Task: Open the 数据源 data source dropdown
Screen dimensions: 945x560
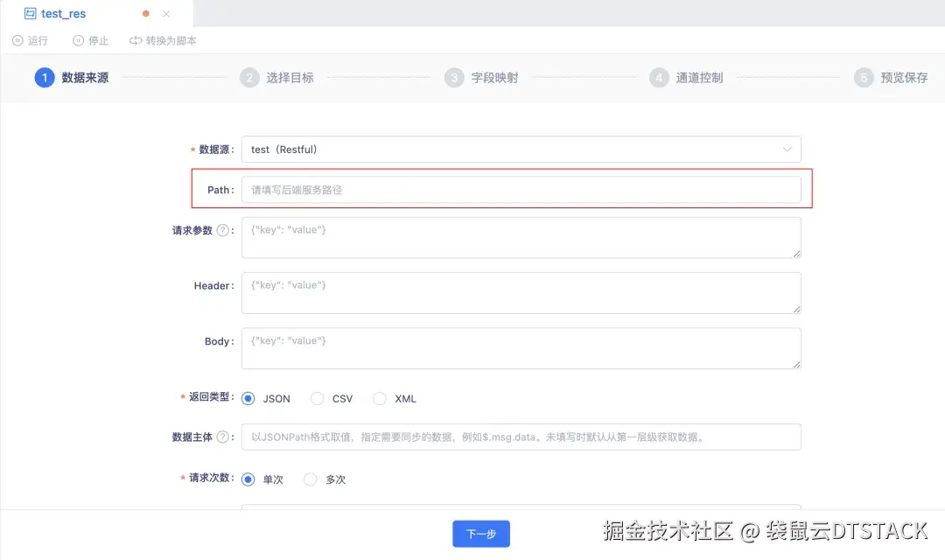Action: [521, 149]
